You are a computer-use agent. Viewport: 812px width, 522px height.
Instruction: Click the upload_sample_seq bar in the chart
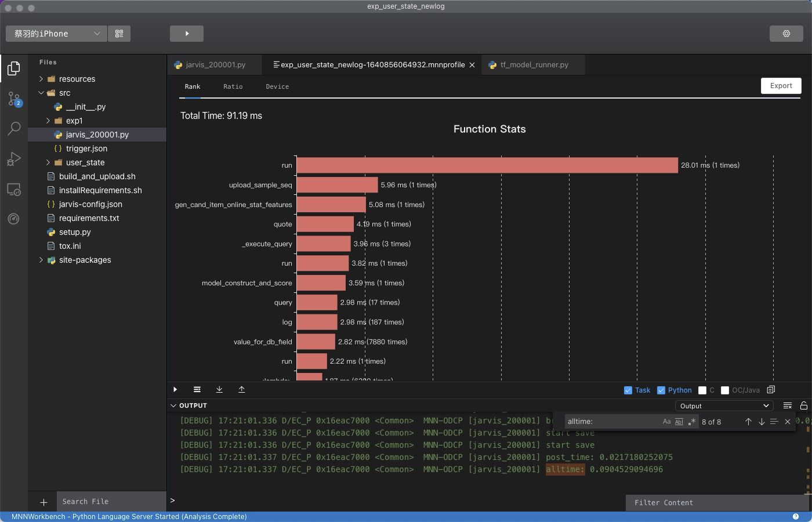(x=337, y=185)
